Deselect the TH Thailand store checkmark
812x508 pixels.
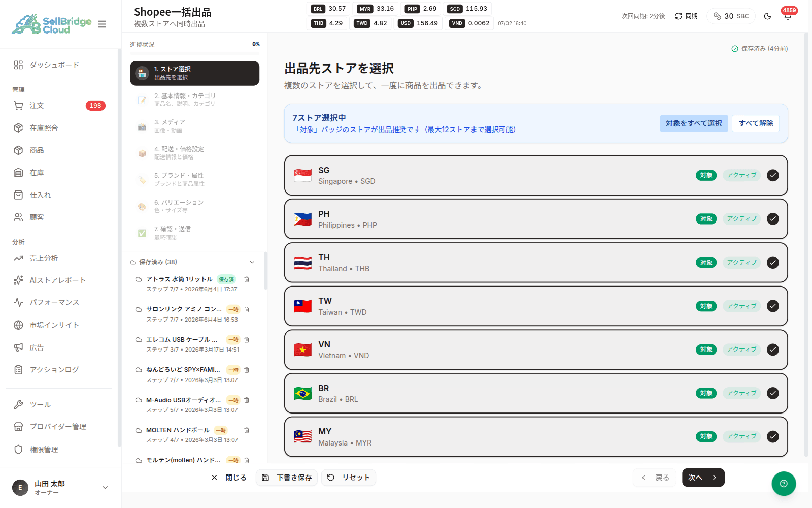pyautogui.click(x=773, y=263)
